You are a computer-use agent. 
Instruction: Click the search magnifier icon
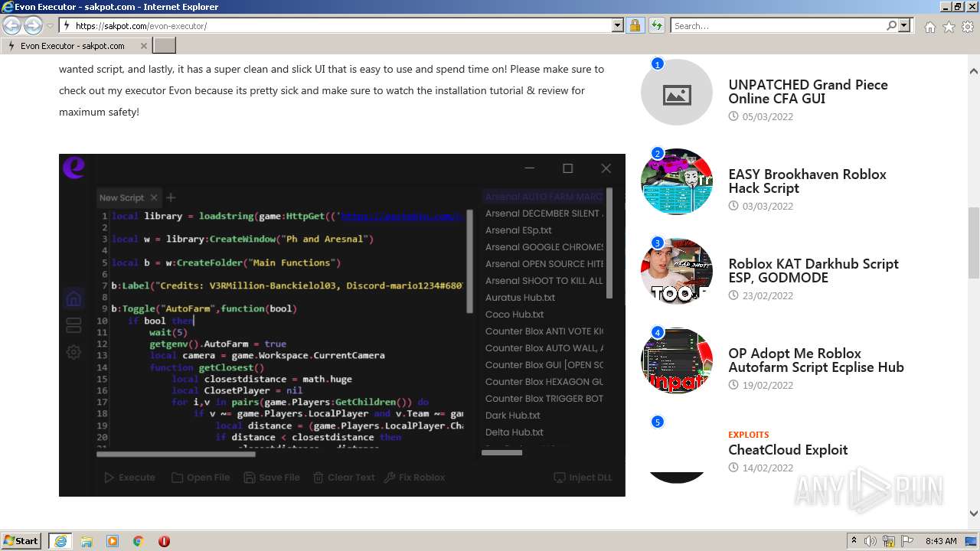[x=892, y=25]
